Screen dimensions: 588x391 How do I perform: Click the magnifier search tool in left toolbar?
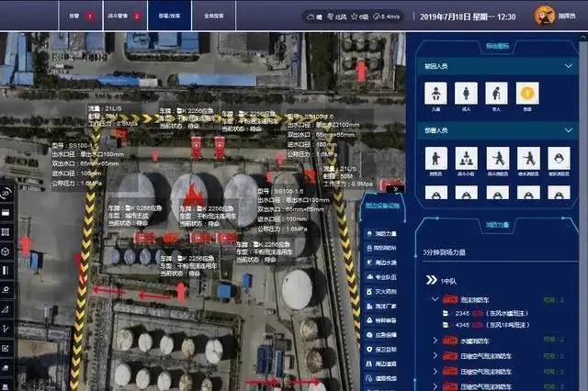coord(6,290)
